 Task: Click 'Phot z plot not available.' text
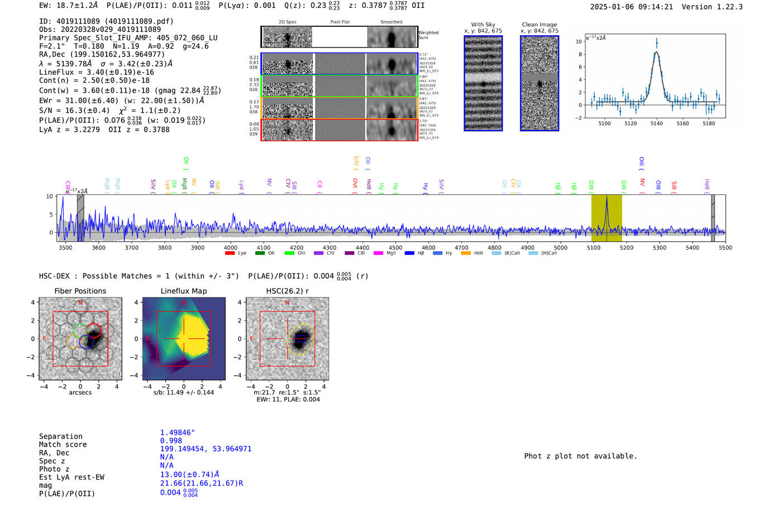(x=580, y=456)
